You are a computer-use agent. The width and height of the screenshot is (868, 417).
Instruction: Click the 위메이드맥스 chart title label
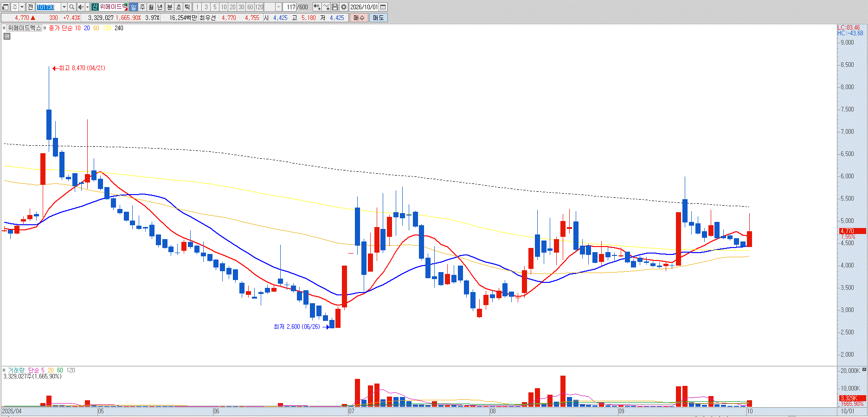[x=24, y=28]
